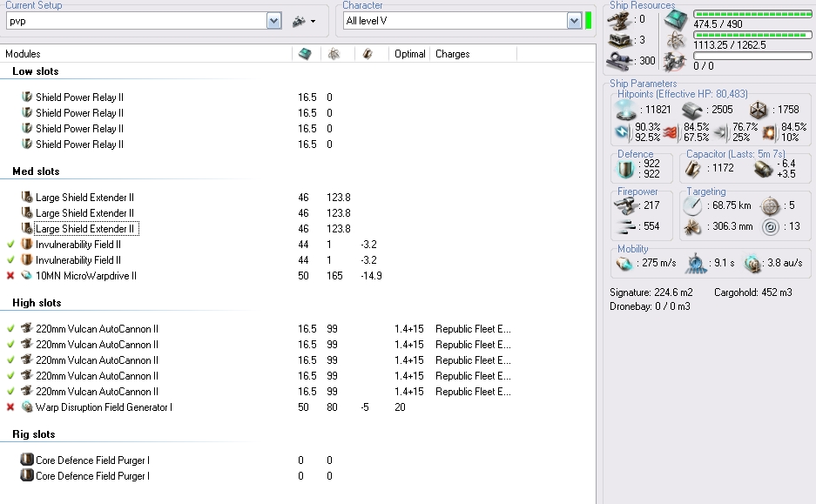
Task: Toggle the first Invulnerability Field II checkmark
Action: 10,244
